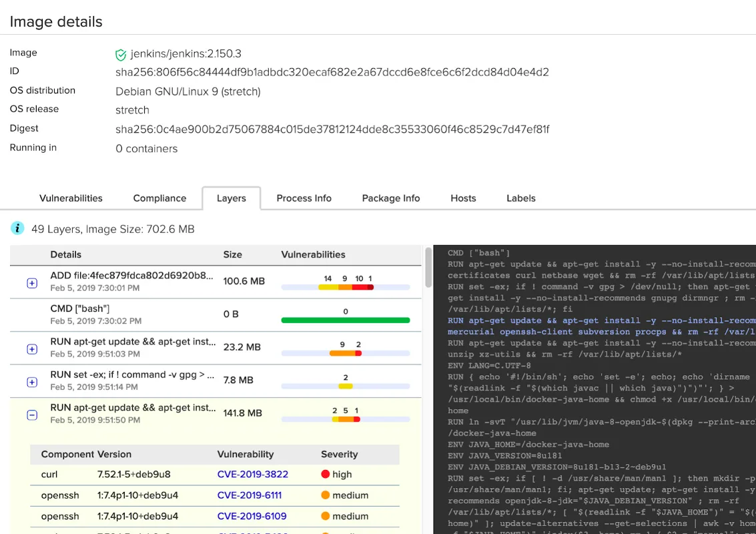Viewport: 756px width, 534px height.
Task: Click the 0 containers value
Action: click(x=146, y=149)
